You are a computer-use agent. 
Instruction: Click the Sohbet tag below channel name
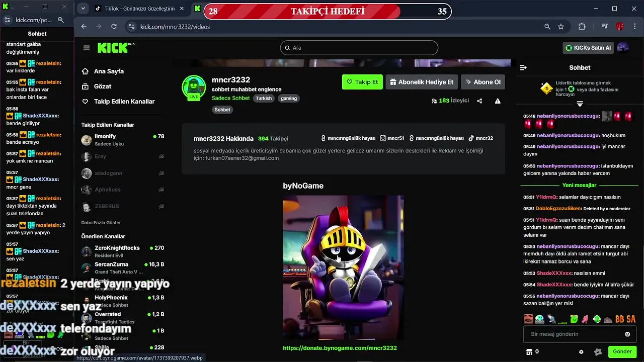[222, 110]
